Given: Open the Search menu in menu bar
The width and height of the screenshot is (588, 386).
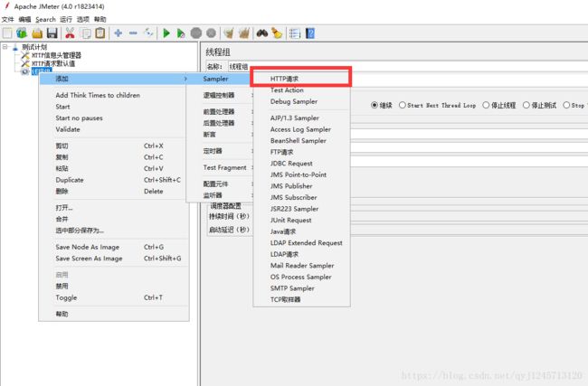Looking at the screenshot, I should tap(45, 19).
